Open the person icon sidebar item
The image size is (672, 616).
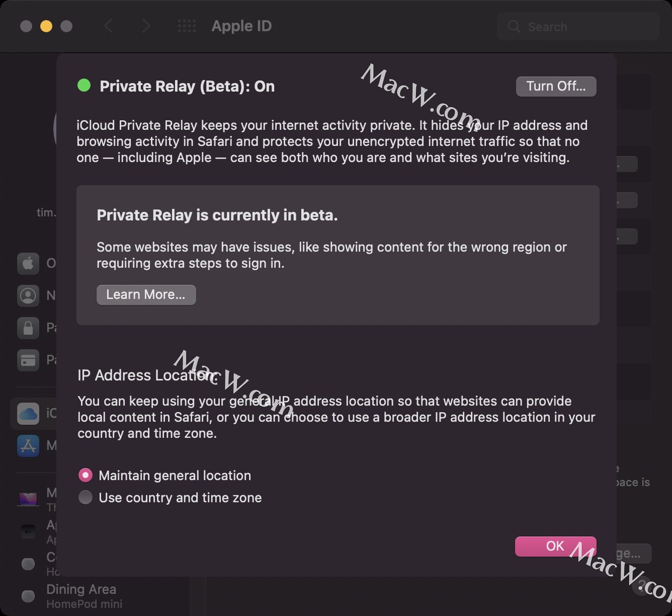click(x=28, y=295)
